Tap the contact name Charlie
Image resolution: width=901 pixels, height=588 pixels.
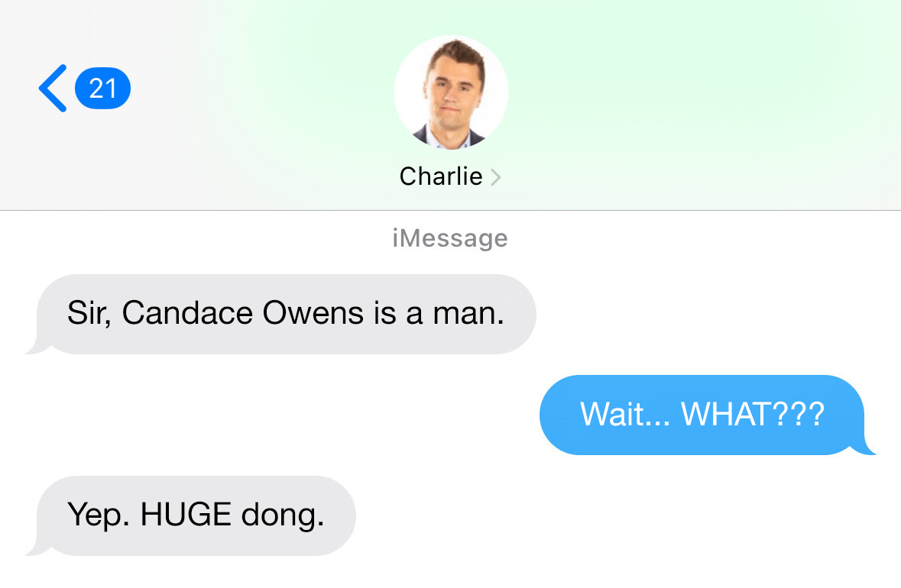pyautogui.click(x=441, y=176)
